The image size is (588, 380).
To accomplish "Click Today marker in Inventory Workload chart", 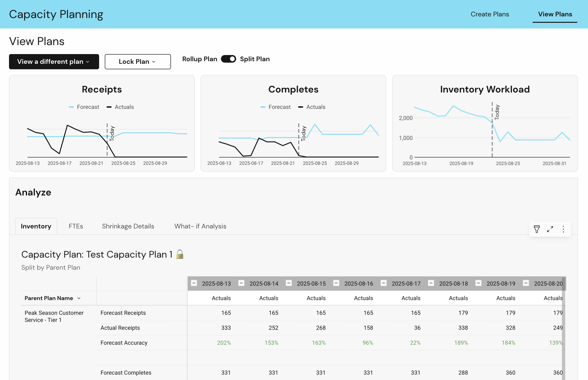I will pos(497,112).
